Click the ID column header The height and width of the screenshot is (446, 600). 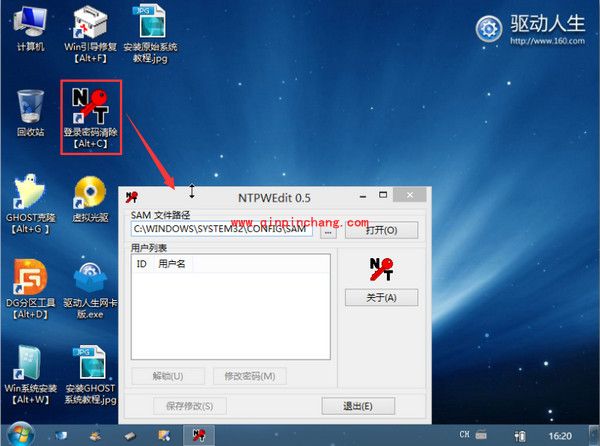click(142, 264)
